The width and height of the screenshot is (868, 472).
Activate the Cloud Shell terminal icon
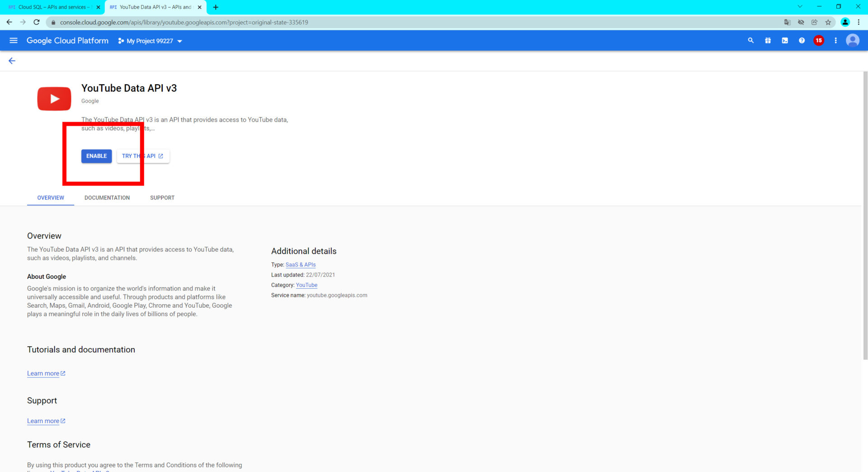(x=785, y=41)
